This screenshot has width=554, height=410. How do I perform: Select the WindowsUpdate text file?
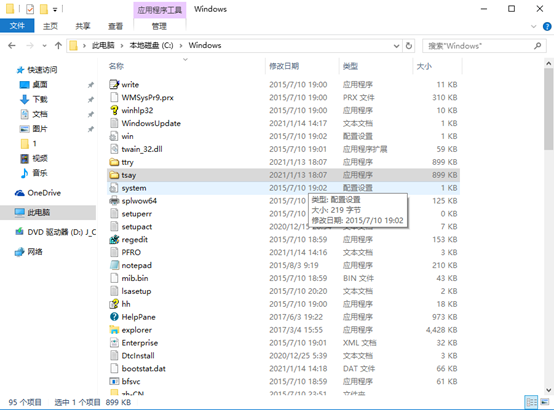[283, 123]
